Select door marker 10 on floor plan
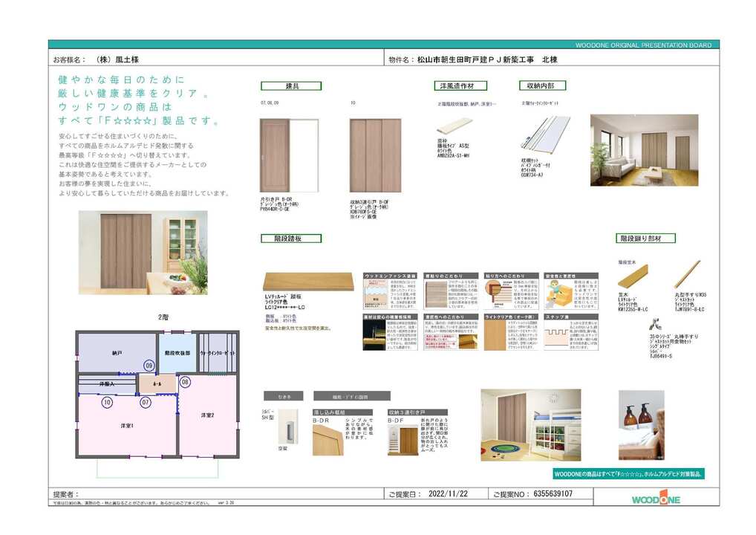Image resolution: width=756 pixels, height=535 pixels. pyautogui.click(x=107, y=402)
